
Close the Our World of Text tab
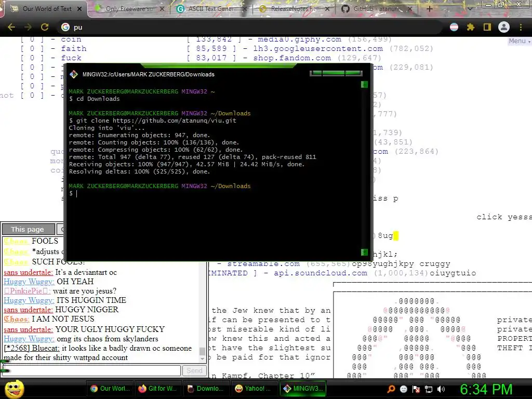tap(79, 9)
